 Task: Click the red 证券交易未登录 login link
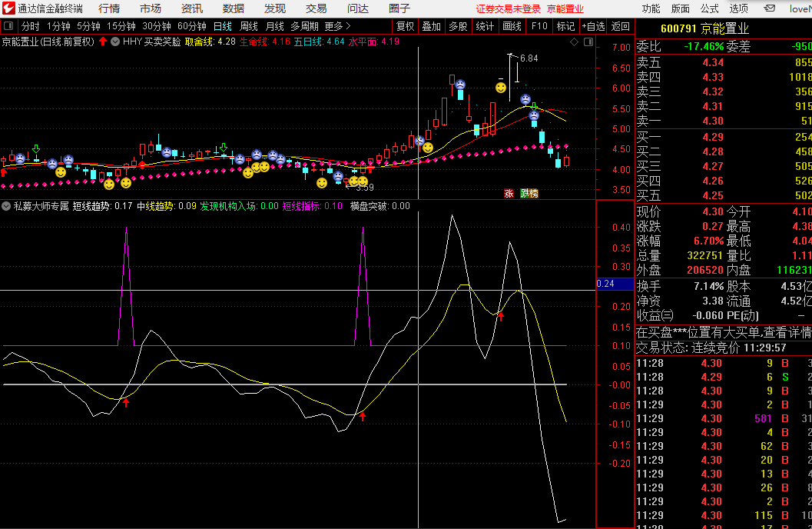pyautogui.click(x=509, y=8)
